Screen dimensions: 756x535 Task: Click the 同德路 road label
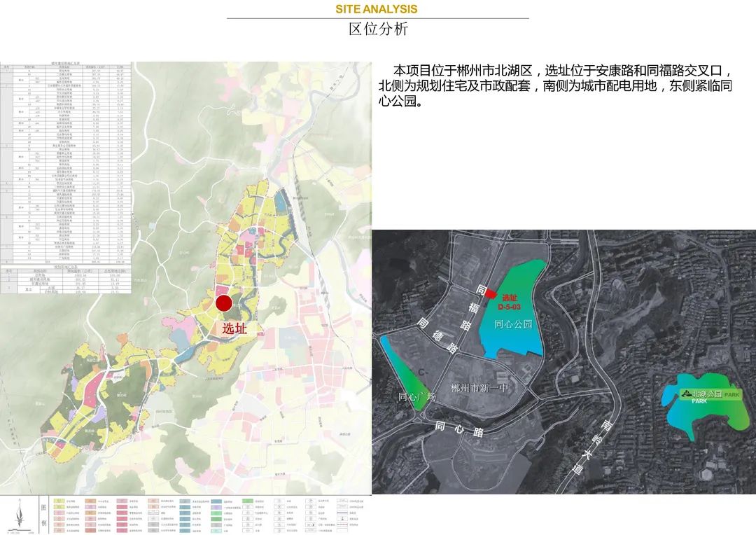pos(437,335)
